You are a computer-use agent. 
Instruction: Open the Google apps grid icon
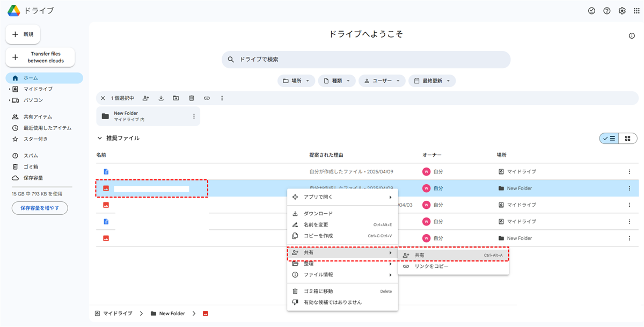click(x=636, y=11)
